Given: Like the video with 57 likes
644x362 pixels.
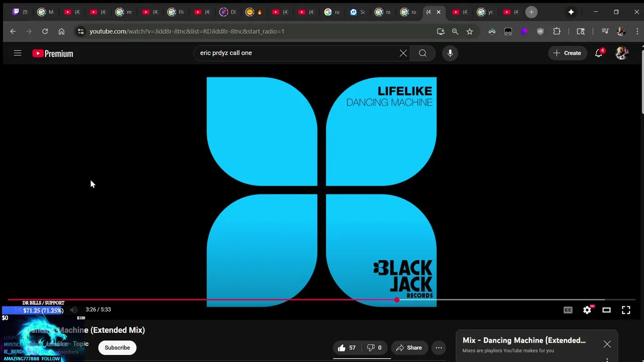Looking at the screenshot, I should point(347,347).
